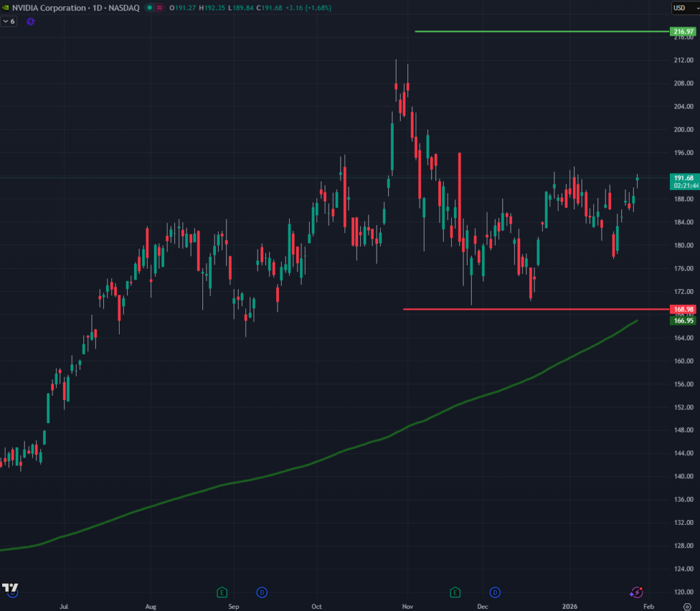Expand the collapsed indicators legend showing 6
Screen dimensions: 700x611
(x=9, y=21)
